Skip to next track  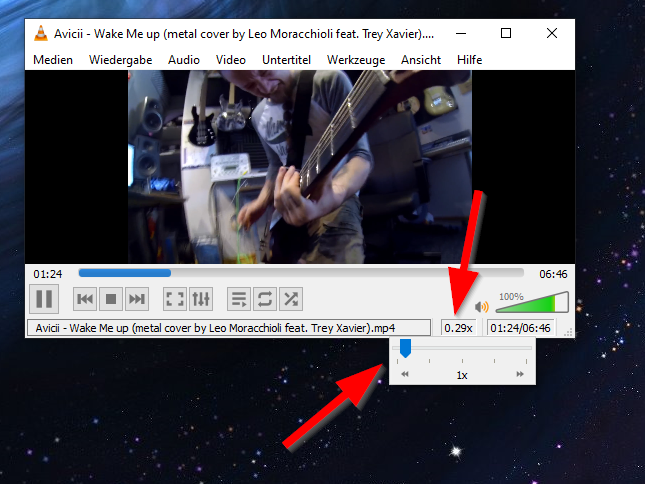coord(137,299)
